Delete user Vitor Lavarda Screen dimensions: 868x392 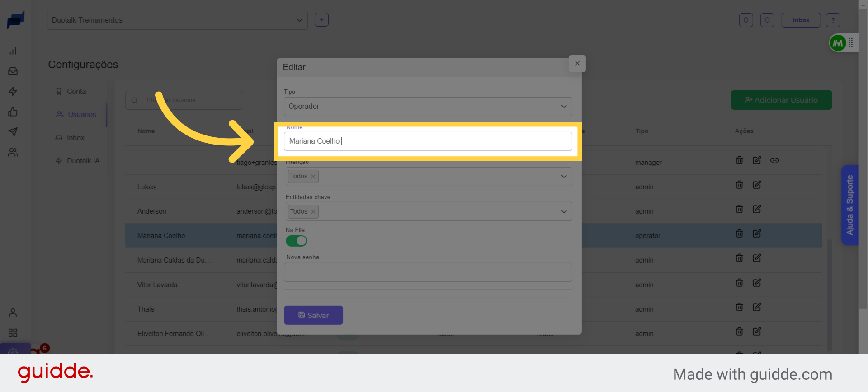click(x=740, y=283)
